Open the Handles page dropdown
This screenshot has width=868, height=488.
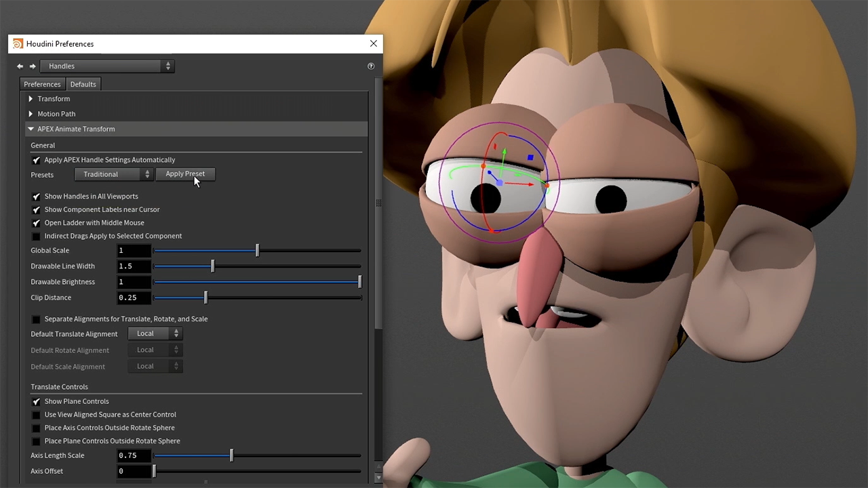pos(108,66)
